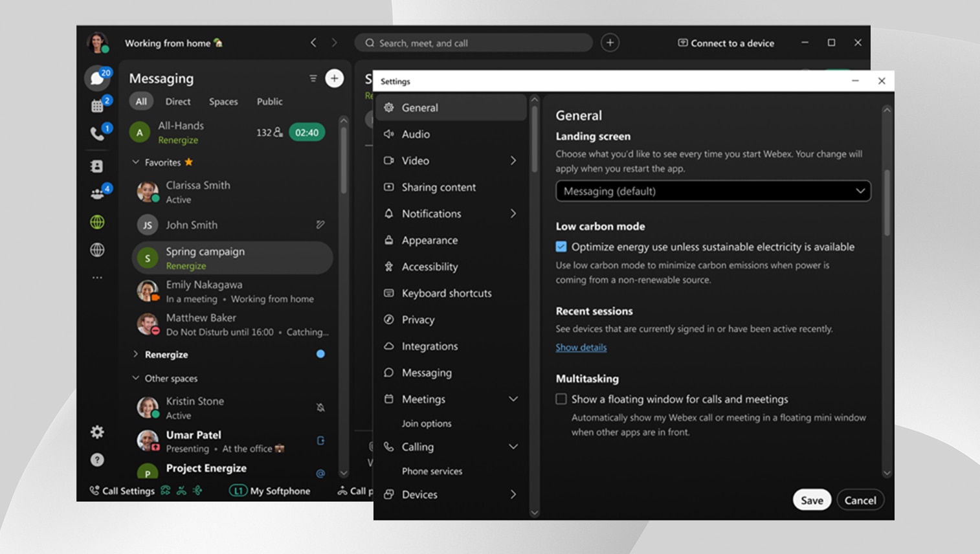Click the gray globe icon in sidebar
The height and width of the screenshot is (554, 980).
point(97,250)
